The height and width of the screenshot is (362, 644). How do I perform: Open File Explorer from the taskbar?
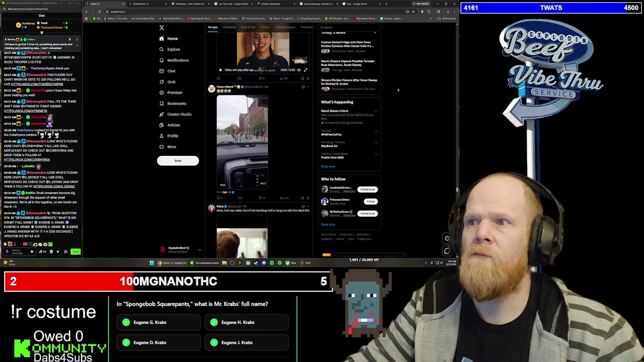(x=224, y=262)
